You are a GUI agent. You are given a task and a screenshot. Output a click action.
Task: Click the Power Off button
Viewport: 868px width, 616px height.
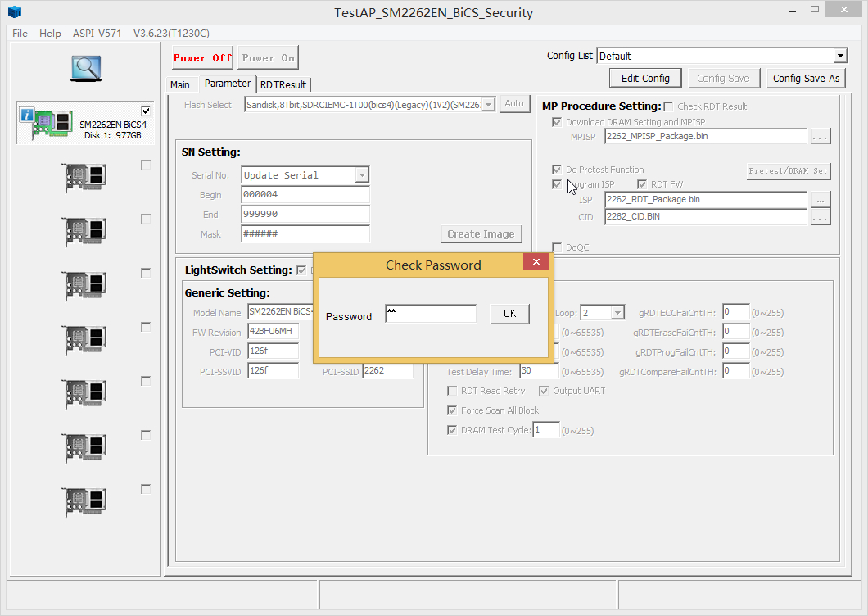tap(202, 57)
